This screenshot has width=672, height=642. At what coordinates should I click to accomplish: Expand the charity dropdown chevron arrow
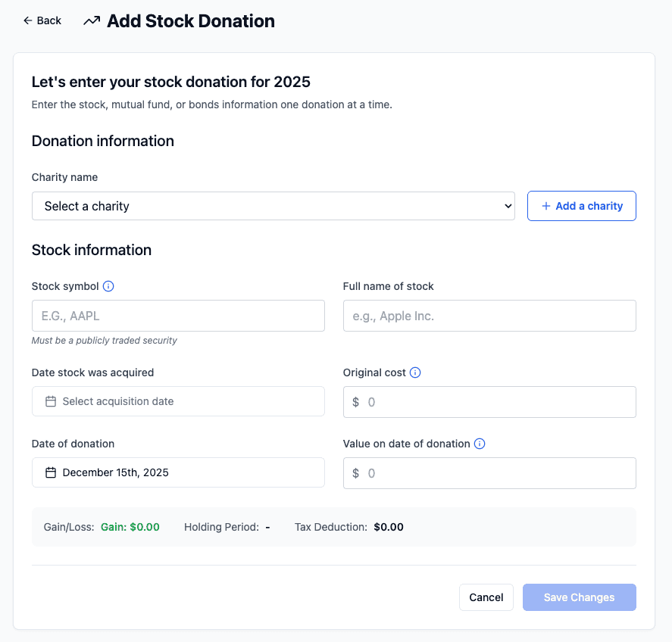click(x=508, y=206)
